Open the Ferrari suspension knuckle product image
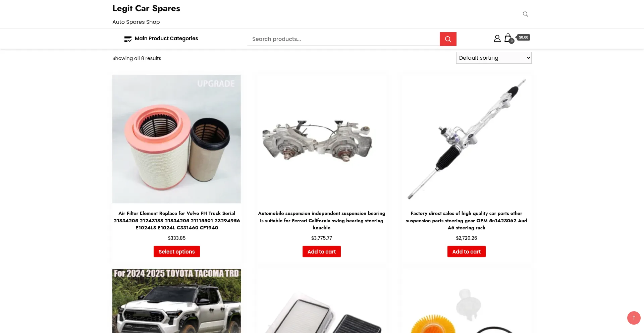The width and height of the screenshot is (644, 333). point(322,139)
